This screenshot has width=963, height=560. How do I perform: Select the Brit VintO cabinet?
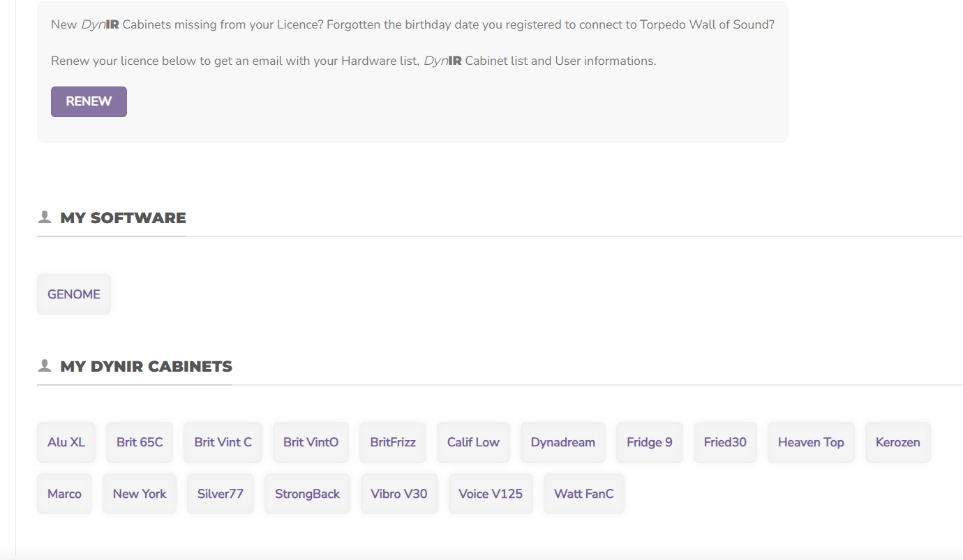coord(311,442)
